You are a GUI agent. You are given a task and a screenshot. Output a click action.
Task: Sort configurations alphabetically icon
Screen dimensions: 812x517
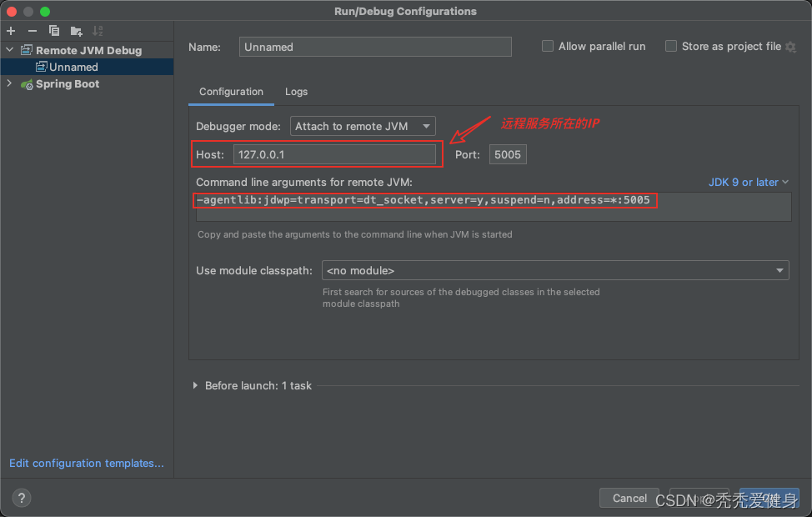coord(98,31)
